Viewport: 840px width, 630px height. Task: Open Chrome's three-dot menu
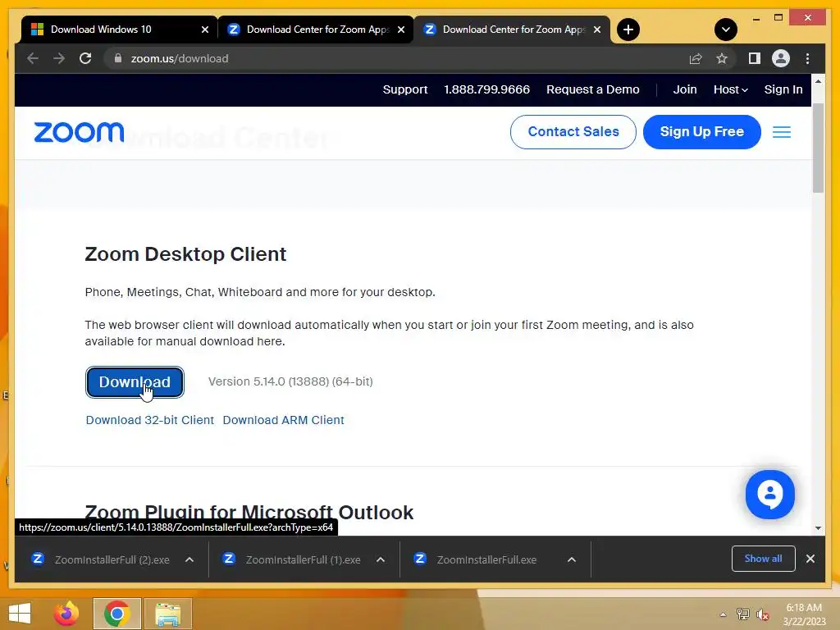pyautogui.click(x=807, y=58)
